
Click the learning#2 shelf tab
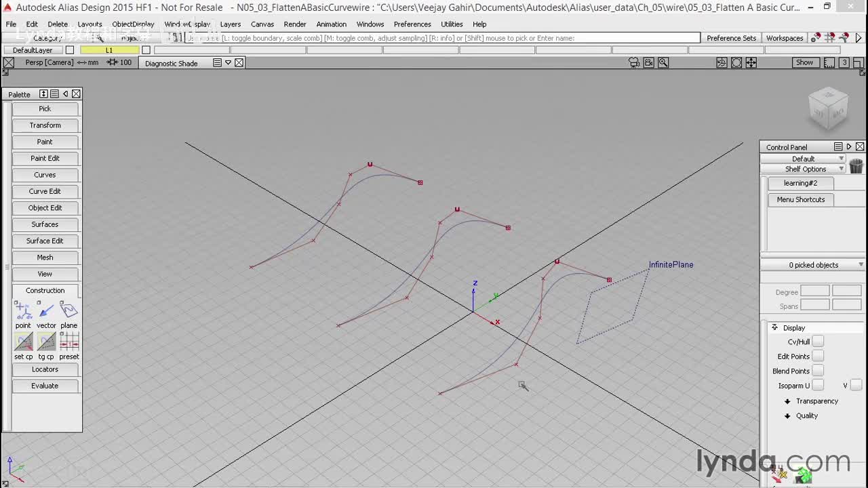(800, 183)
